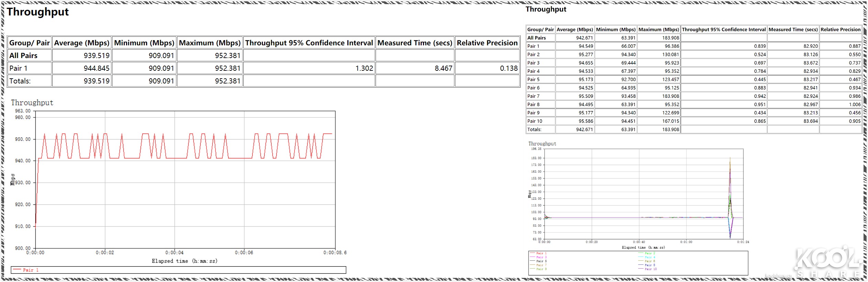Viewport: 868px width, 282px height.
Task: Select Pair 10 purple legend entry
Action: pyautogui.click(x=650, y=269)
